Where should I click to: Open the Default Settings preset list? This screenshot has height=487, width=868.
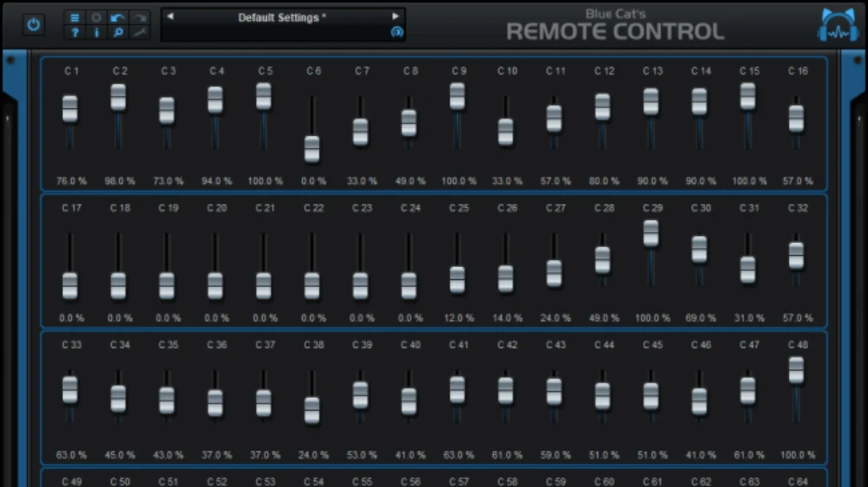pyautogui.click(x=282, y=18)
